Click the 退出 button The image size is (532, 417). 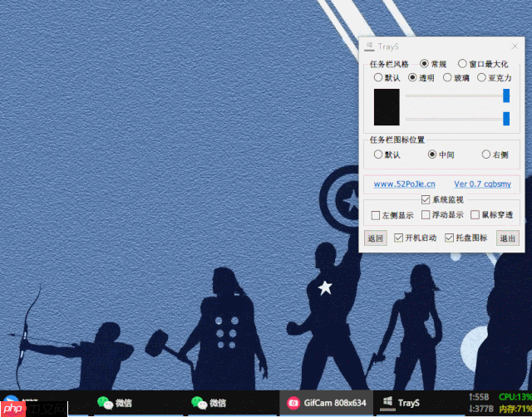pos(508,238)
